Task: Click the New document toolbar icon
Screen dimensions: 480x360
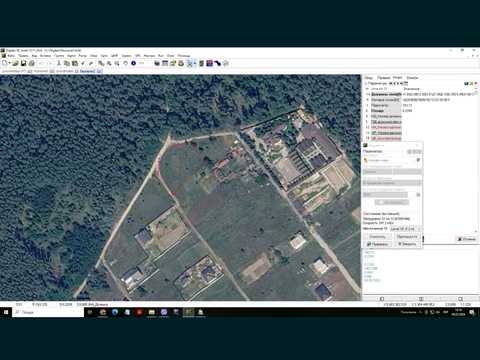Action: (x=5, y=63)
